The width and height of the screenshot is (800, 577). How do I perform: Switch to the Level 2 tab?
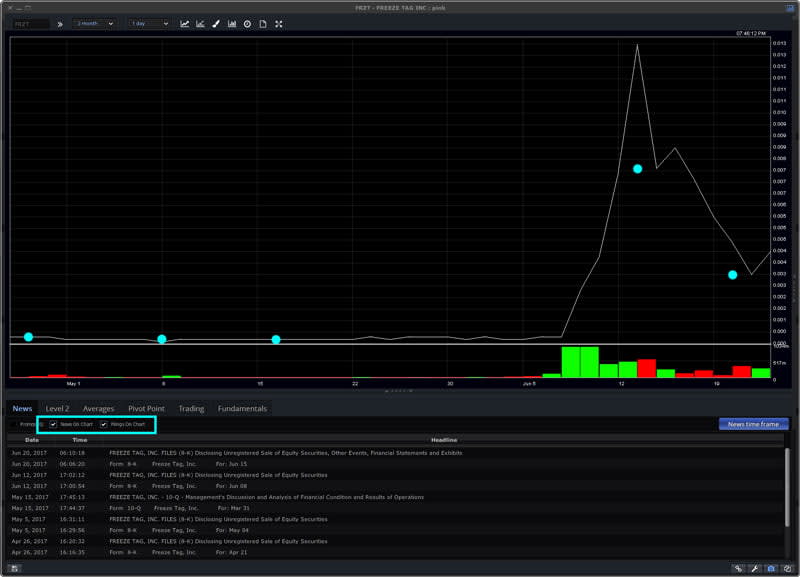coord(60,407)
